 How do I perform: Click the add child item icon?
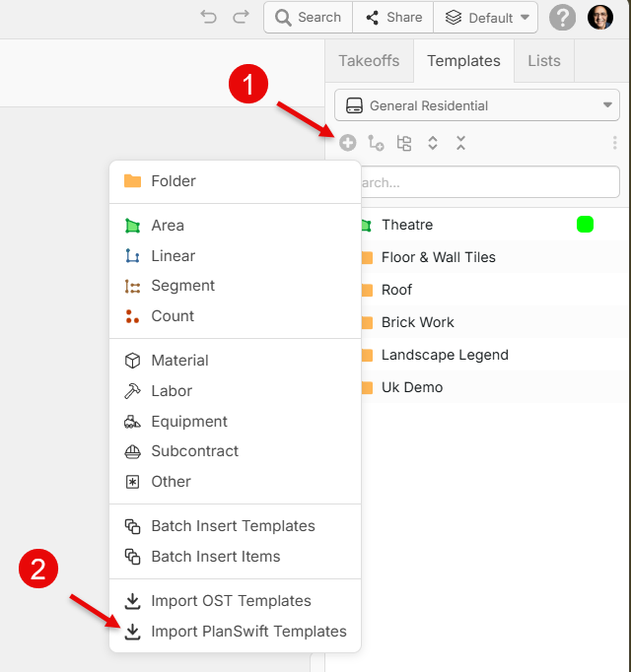coord(376,143)
